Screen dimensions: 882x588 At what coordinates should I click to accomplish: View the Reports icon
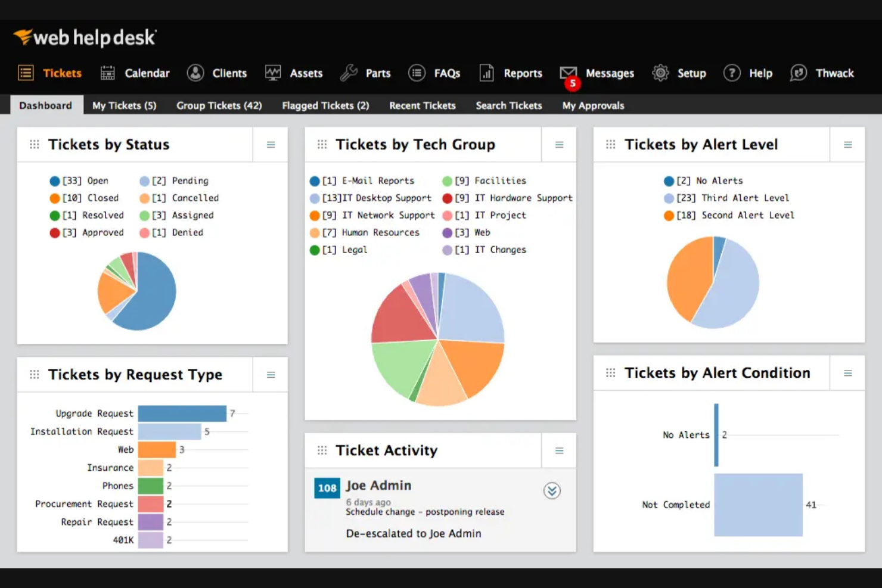486,73
